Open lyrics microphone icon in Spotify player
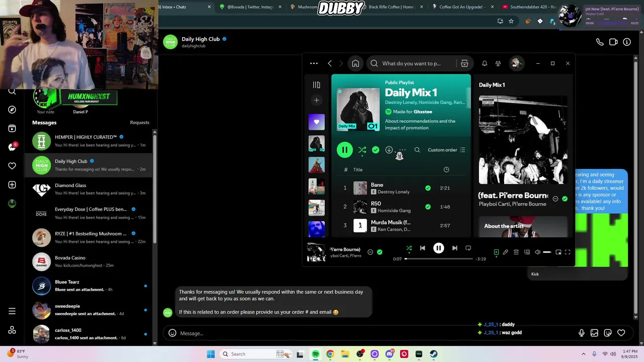This screenshot has height=362, width=644. 506,252
